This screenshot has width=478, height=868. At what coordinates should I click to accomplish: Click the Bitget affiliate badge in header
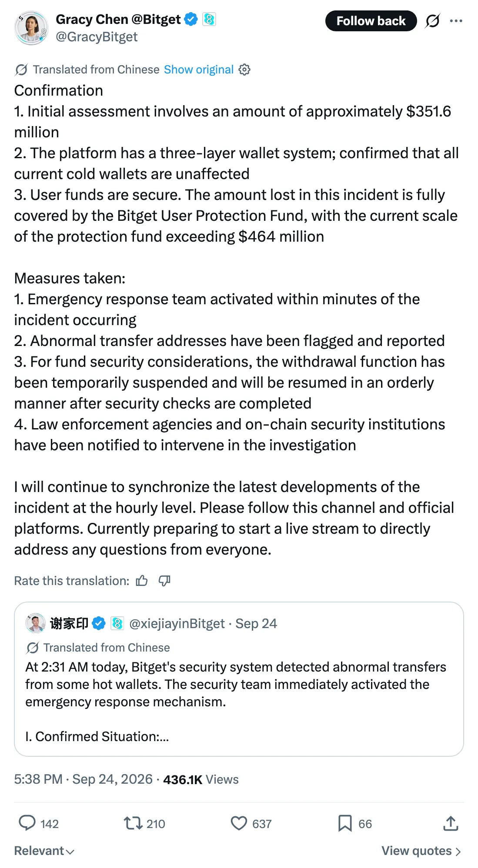click(209, 19)
